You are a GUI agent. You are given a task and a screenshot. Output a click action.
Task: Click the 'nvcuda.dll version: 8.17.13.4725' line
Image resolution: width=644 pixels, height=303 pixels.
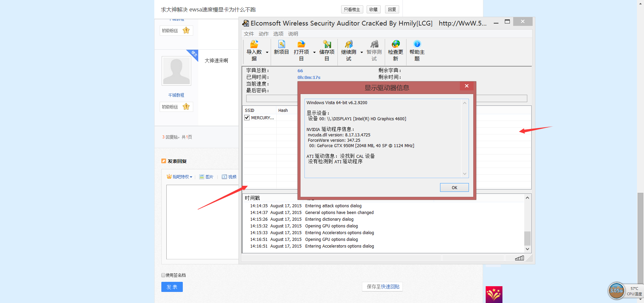(x=339, y=135)
